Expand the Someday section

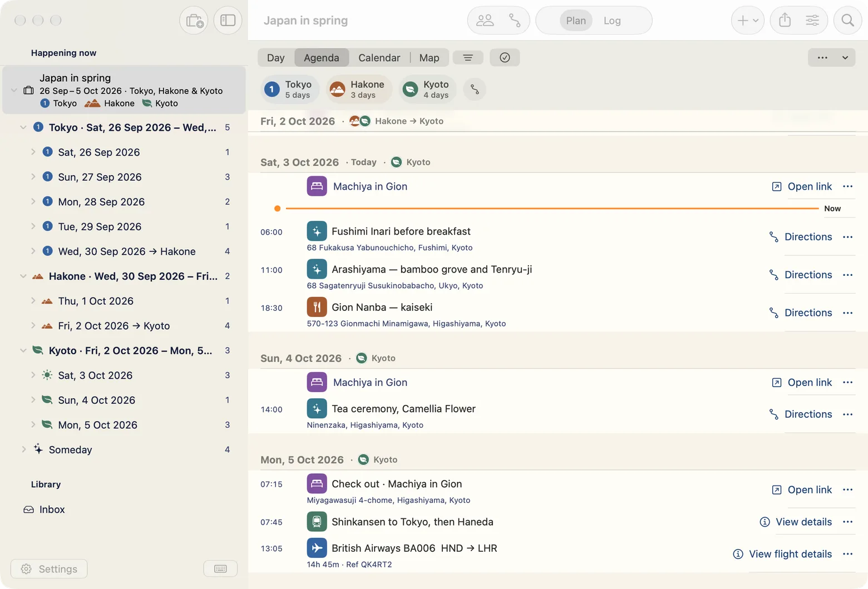pos(23,449)
